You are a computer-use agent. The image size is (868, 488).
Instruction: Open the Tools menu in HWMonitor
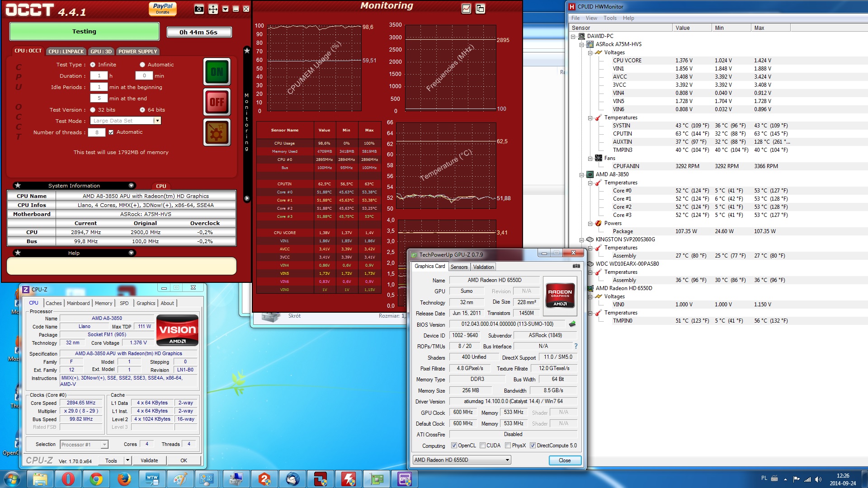click(x=611, y=18)
